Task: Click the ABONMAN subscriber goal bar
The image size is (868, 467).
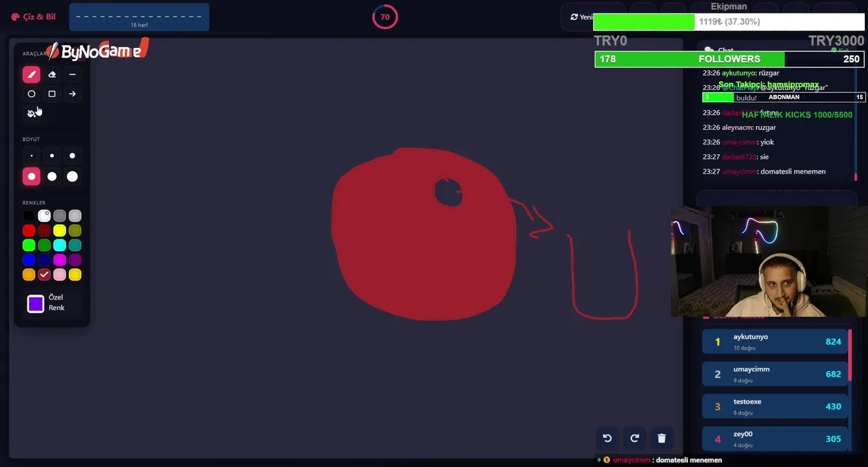Action: 784,97
